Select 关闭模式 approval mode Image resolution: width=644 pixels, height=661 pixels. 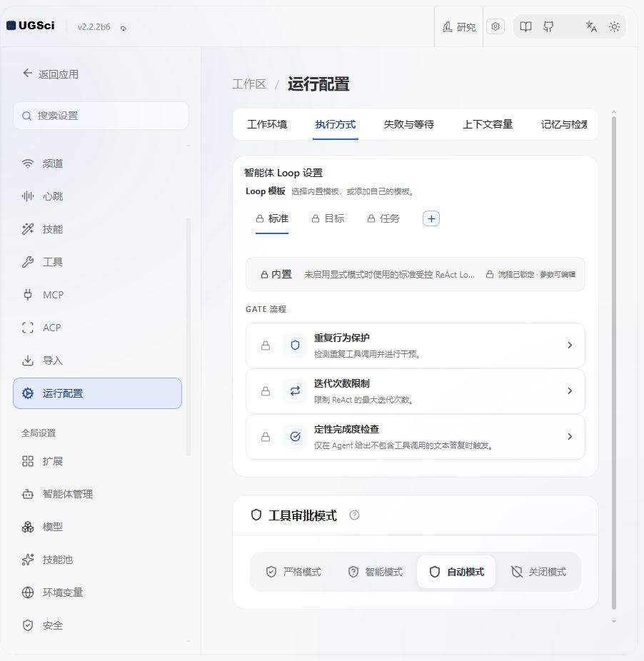tap(538, 572)
